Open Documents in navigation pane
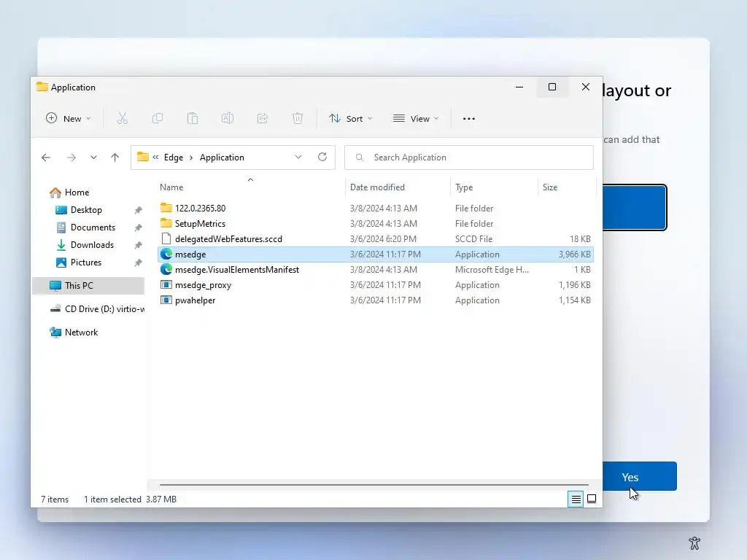This screenshot has height=560, width=747. (x=93, y=227)
